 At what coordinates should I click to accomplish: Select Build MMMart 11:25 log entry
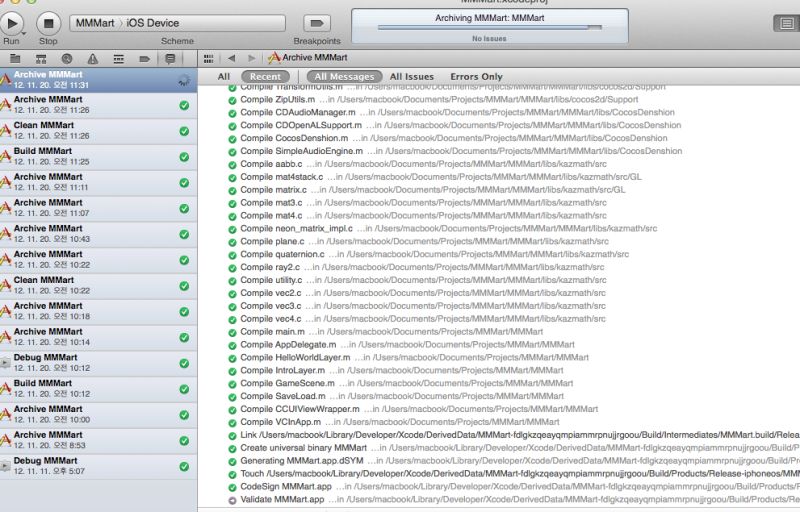98,157
